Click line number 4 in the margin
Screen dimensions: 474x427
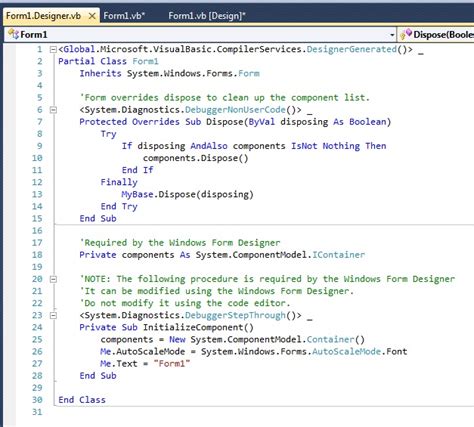click(x=40, y=85)
